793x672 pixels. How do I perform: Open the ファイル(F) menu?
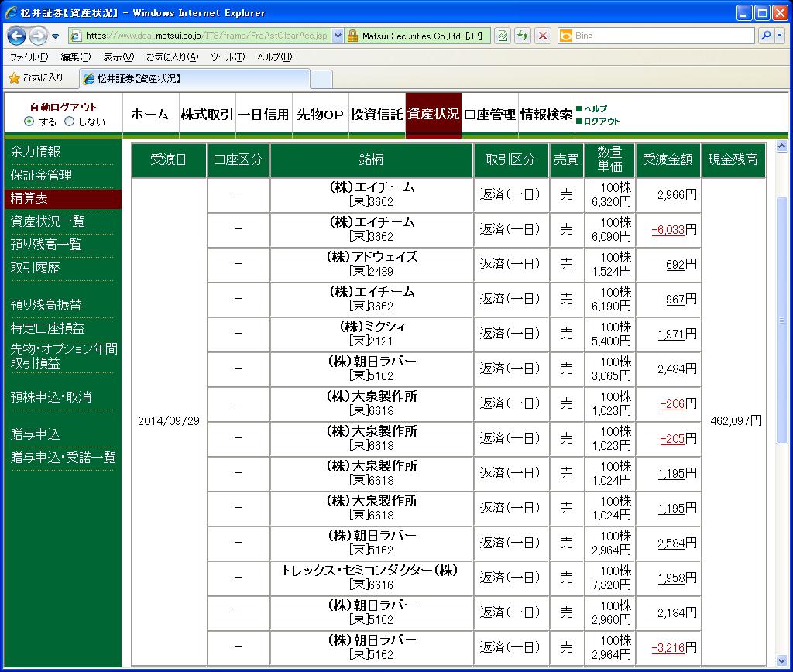click(x=29, y=57)
